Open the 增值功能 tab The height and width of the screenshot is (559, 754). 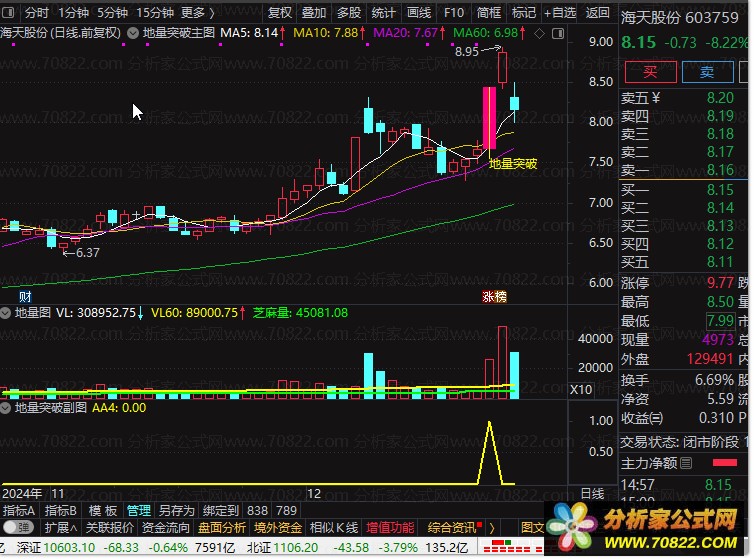point(390,528)
